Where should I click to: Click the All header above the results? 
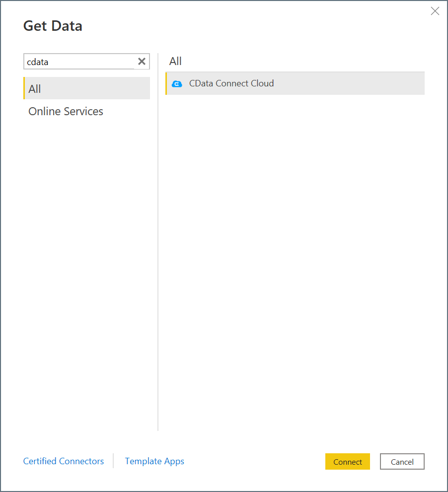point(175,61)
